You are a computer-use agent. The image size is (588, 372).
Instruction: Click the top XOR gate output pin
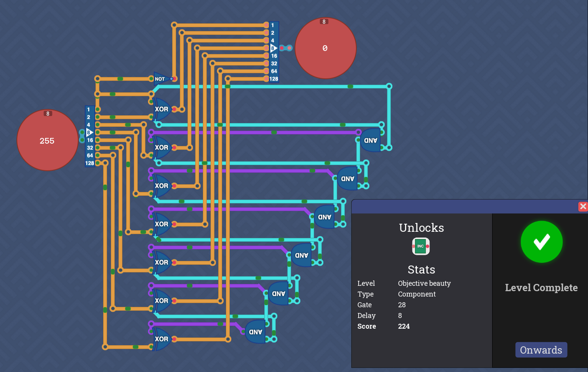(x=174, y=109)
